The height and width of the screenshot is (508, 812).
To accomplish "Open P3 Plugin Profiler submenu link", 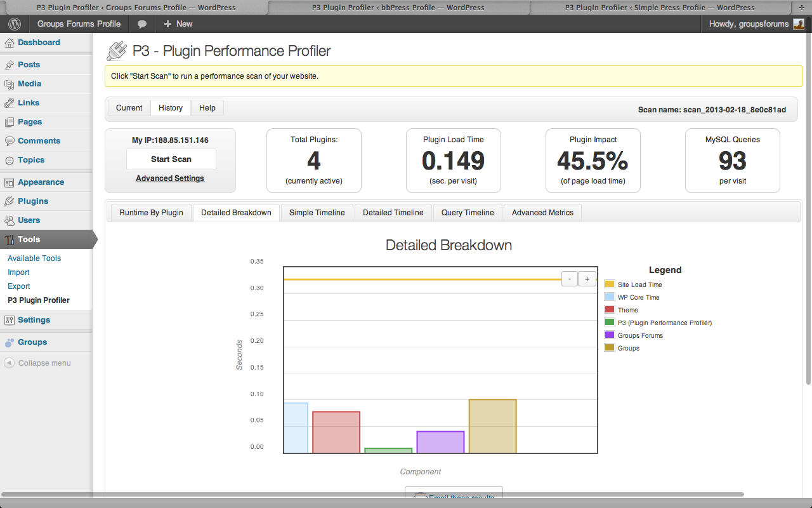I will 39,300.
